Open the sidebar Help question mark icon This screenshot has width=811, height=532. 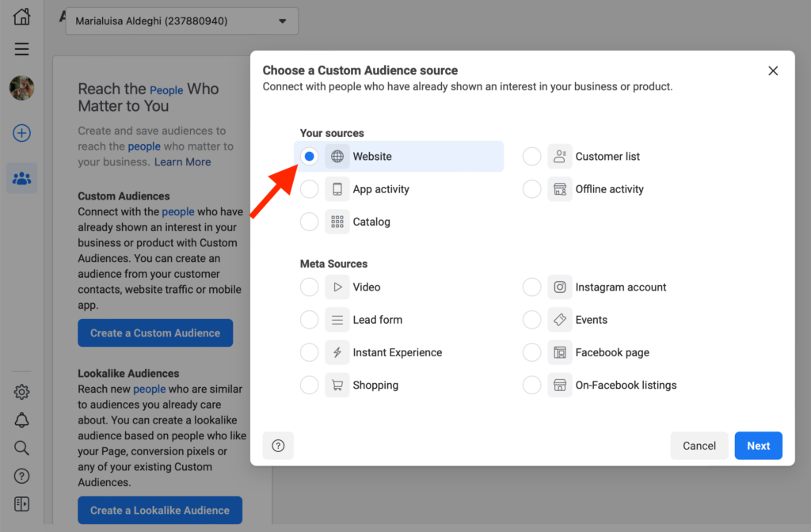tap(21, 476)
